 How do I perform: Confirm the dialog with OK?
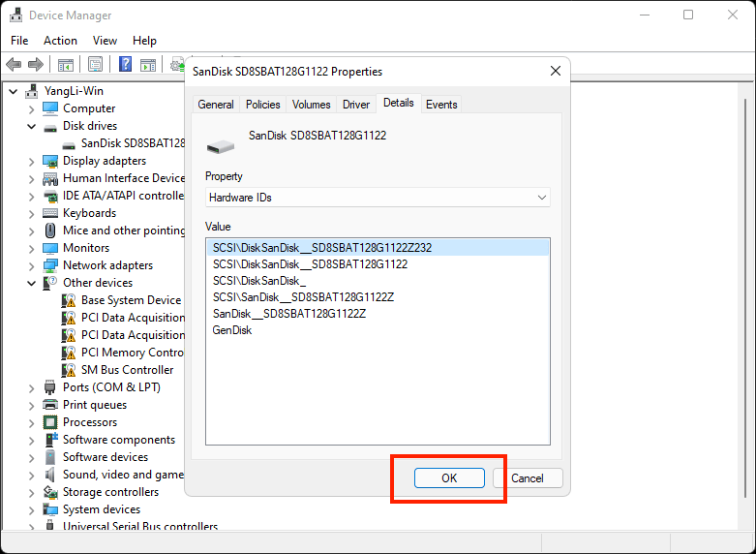point(449,478)
